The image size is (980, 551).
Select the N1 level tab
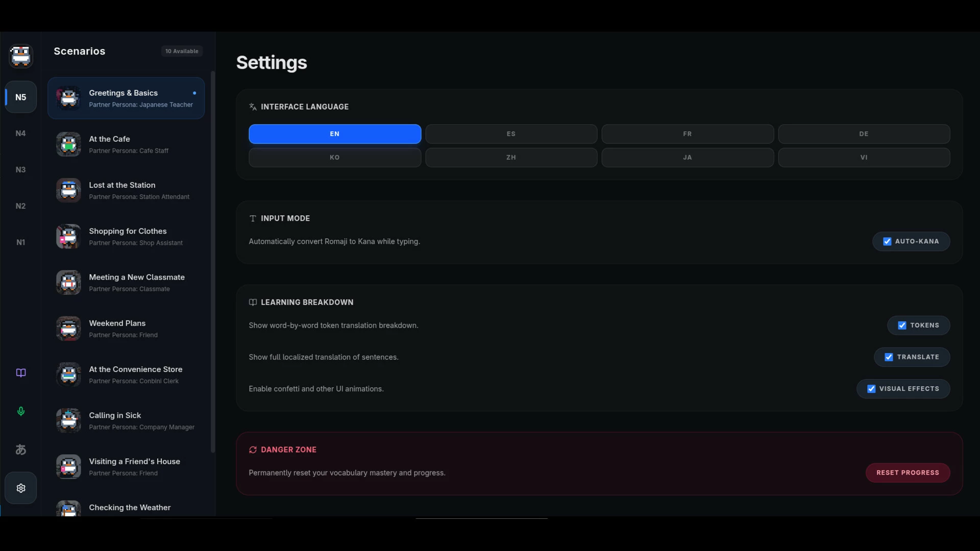[x=21, y=242]
